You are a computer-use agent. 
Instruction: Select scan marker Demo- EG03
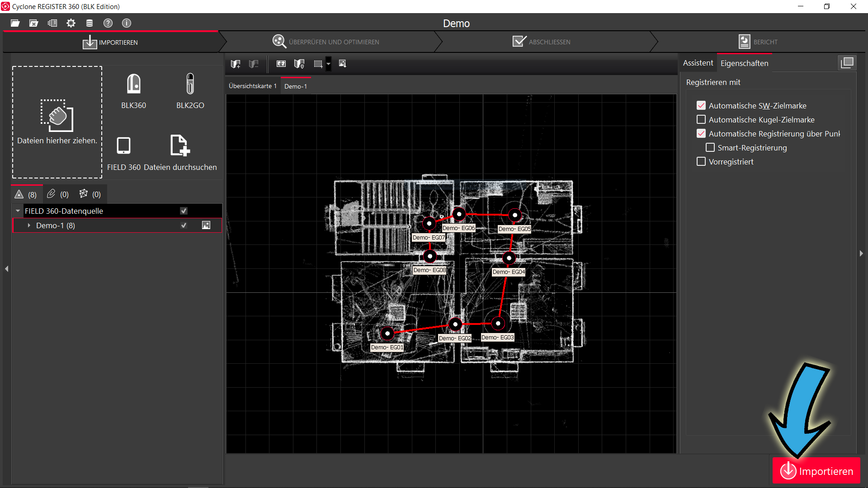click(x=498, y=324)
